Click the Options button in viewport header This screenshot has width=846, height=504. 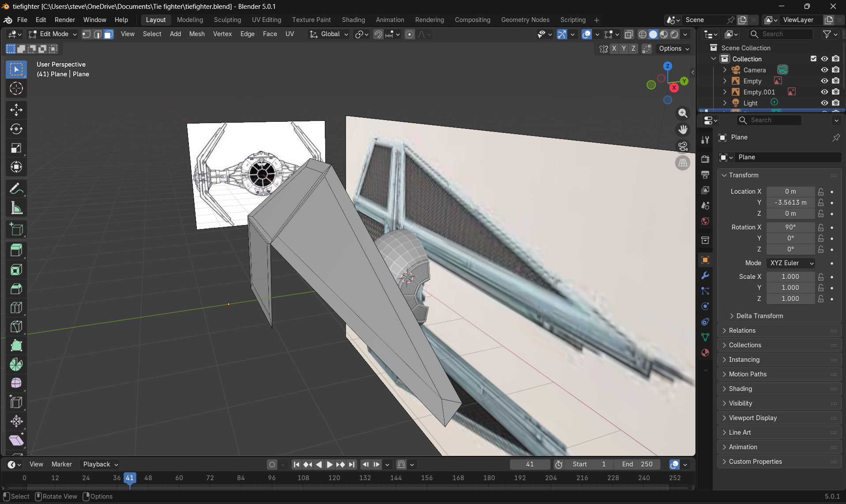pos(674,49)
